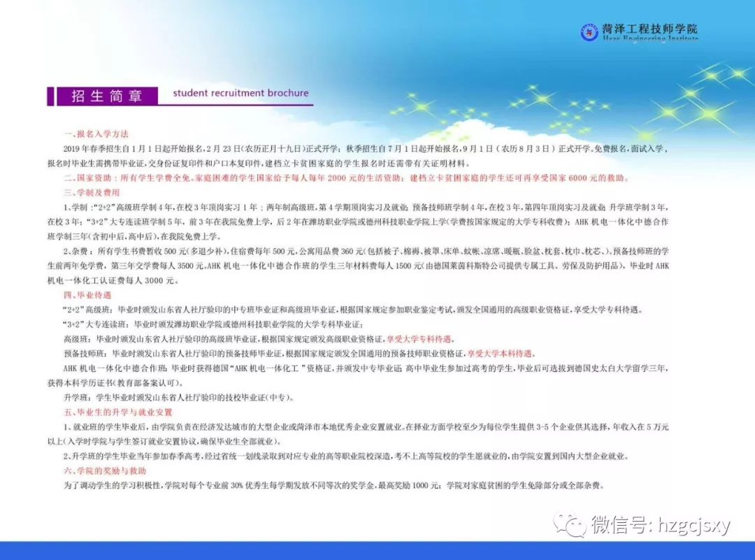Click the line beginning 为了调动学生的学习积极性
The image size is (755, 560).
[x=333, y=485]
